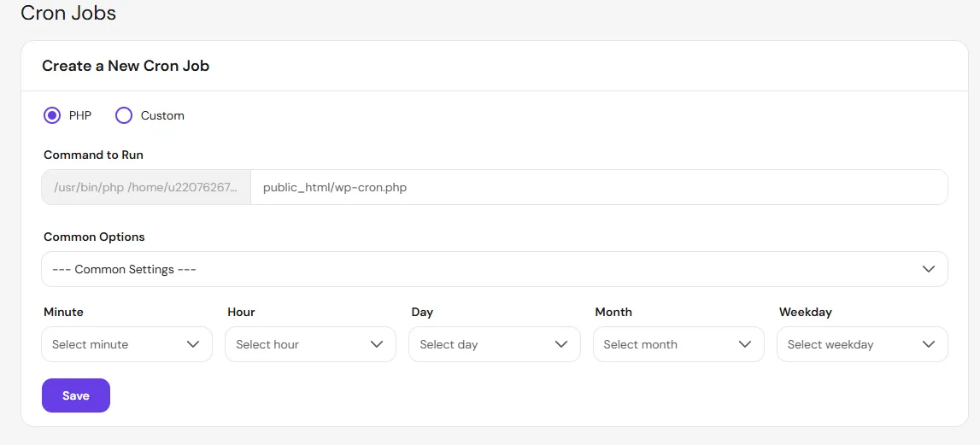Viewport: 980px width, 445px height.
Task: Click the Custom label text
Action: point(162,115)
